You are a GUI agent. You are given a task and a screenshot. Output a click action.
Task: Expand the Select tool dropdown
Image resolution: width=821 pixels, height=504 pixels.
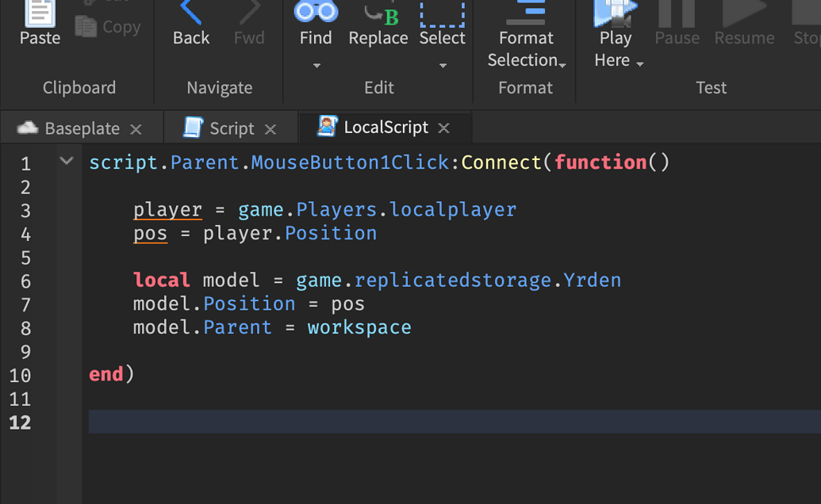442,65
